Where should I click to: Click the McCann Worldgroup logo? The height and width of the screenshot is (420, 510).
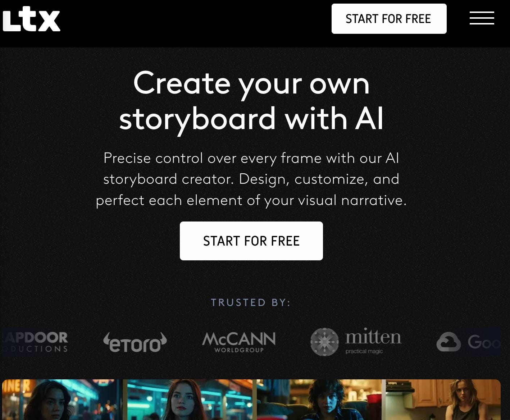coord(239,342)
